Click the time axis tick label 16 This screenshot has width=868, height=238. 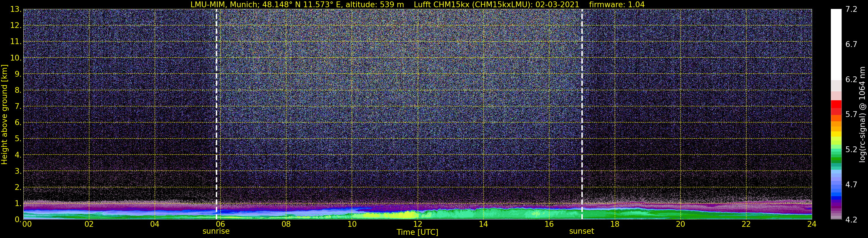pos(549,224)
